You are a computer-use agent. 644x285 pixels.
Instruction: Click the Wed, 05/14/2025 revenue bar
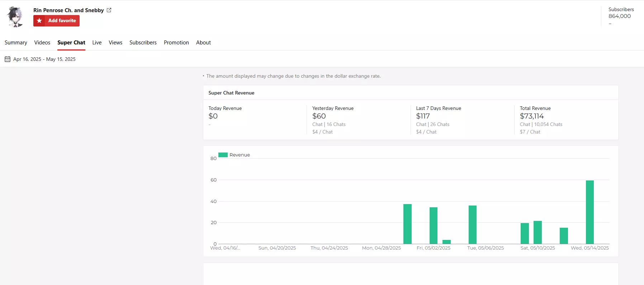(590, 212)
